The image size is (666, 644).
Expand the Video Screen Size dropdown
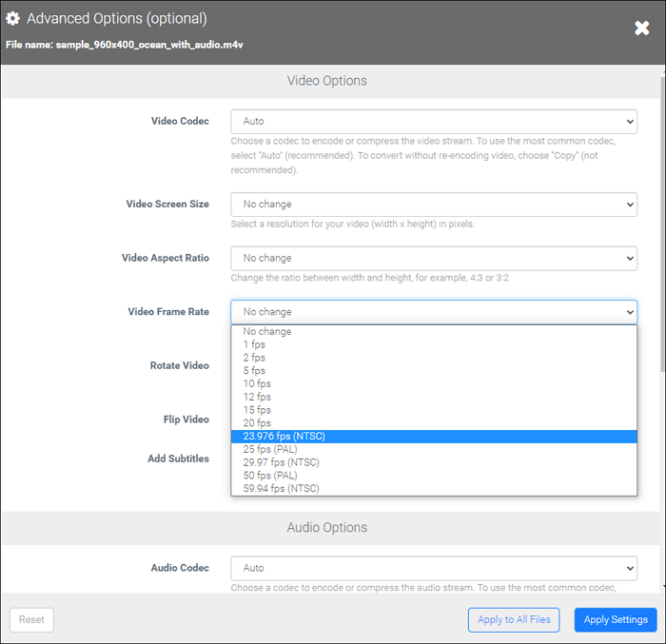click(433, 205)
